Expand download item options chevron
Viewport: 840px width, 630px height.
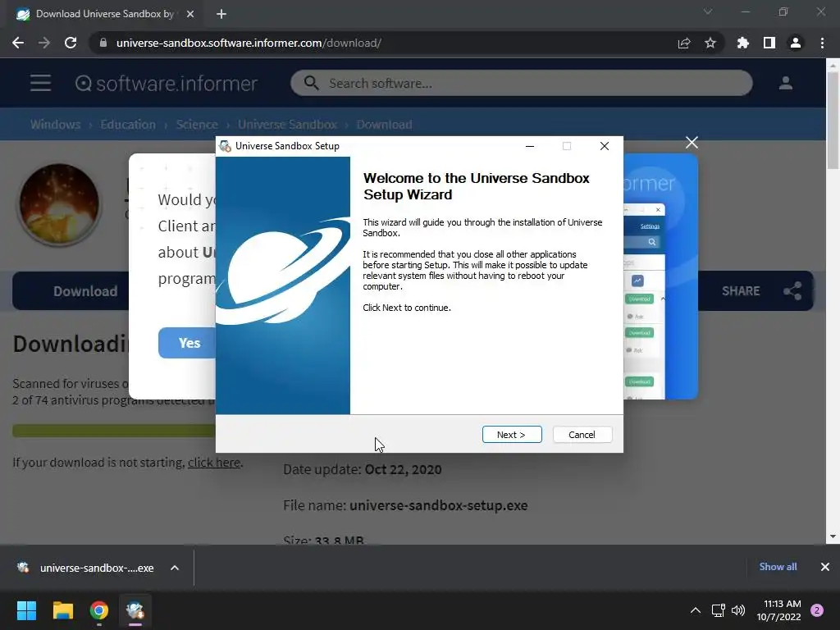[x=175, y=568]
